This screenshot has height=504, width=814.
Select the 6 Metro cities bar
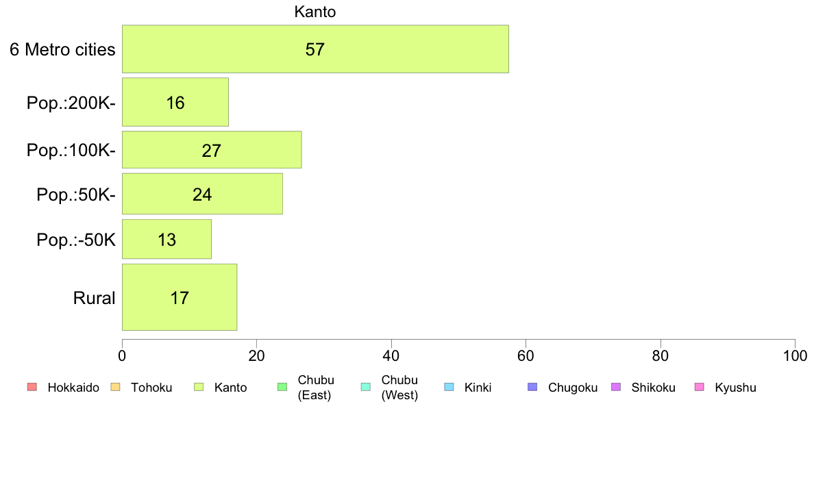coord(315,49)
